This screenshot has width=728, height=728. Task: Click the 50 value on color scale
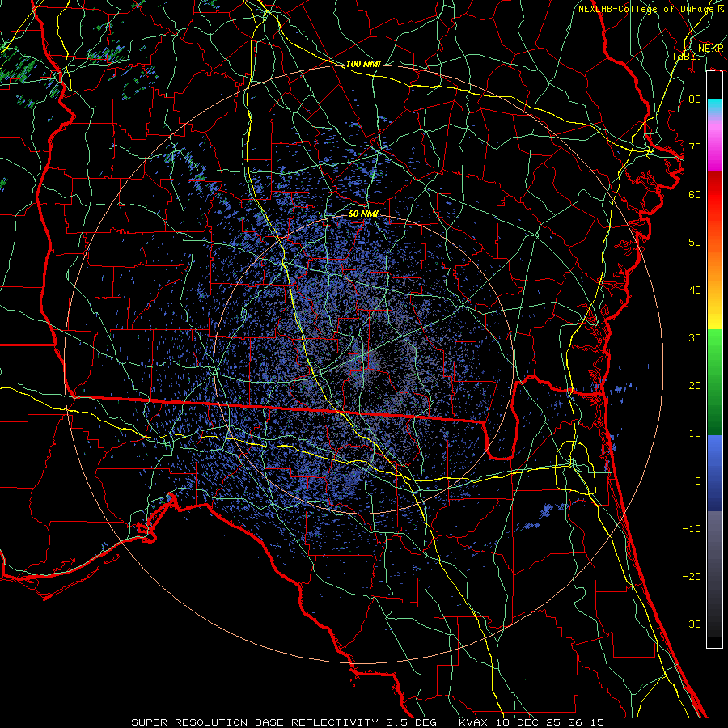coord(695,243)
